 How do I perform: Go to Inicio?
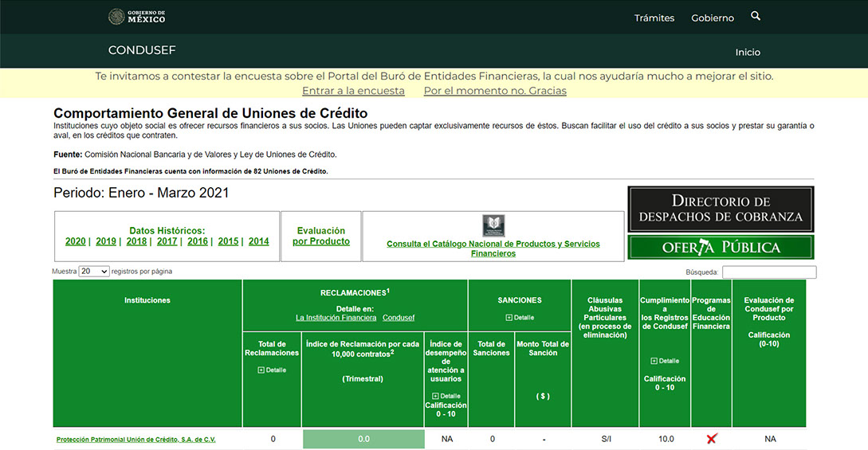tap(748, 52)
